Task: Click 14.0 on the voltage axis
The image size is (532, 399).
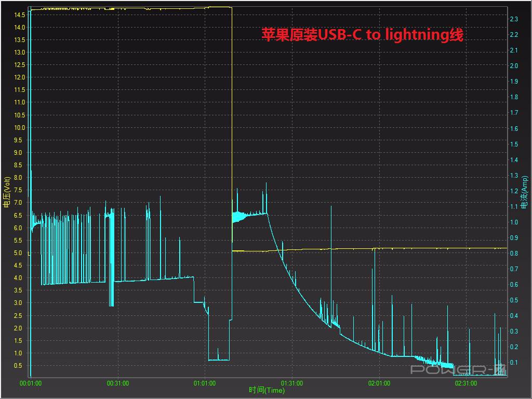Action: click(x=20, y=28)
